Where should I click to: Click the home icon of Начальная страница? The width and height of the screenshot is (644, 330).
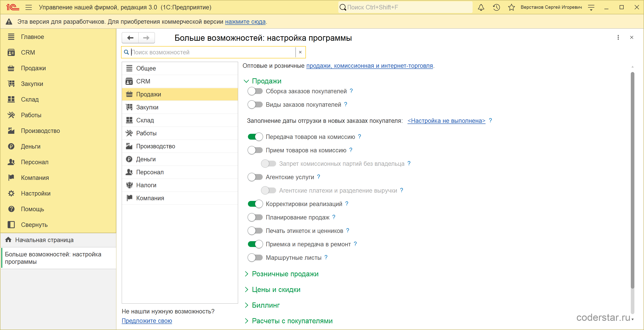(x=8, y=240)
